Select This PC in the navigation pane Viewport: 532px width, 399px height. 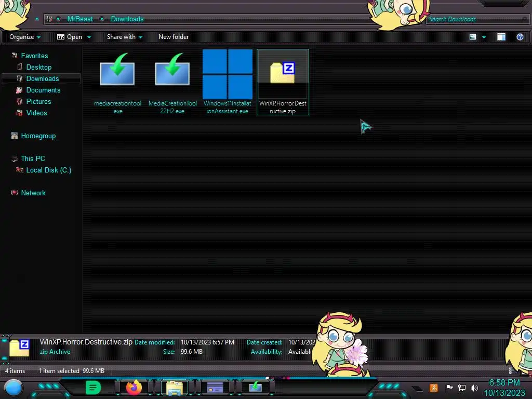tap(33, 159)
